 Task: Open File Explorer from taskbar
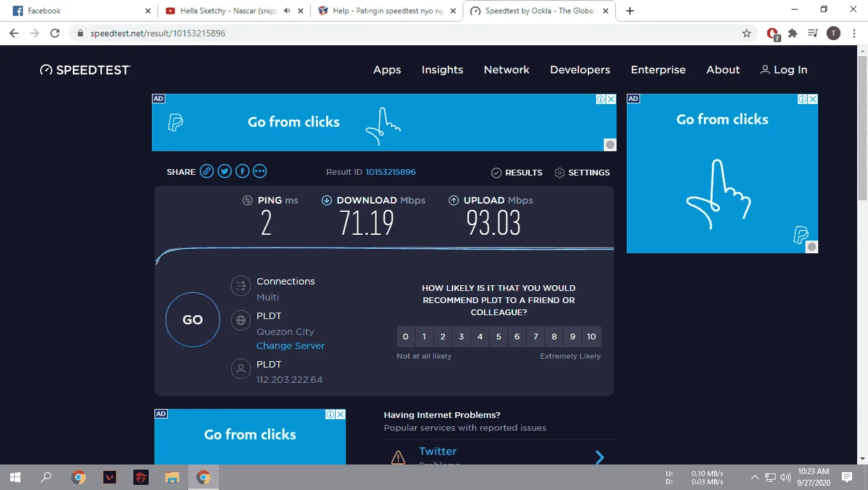pyautogui.click(x=172, y=477)
